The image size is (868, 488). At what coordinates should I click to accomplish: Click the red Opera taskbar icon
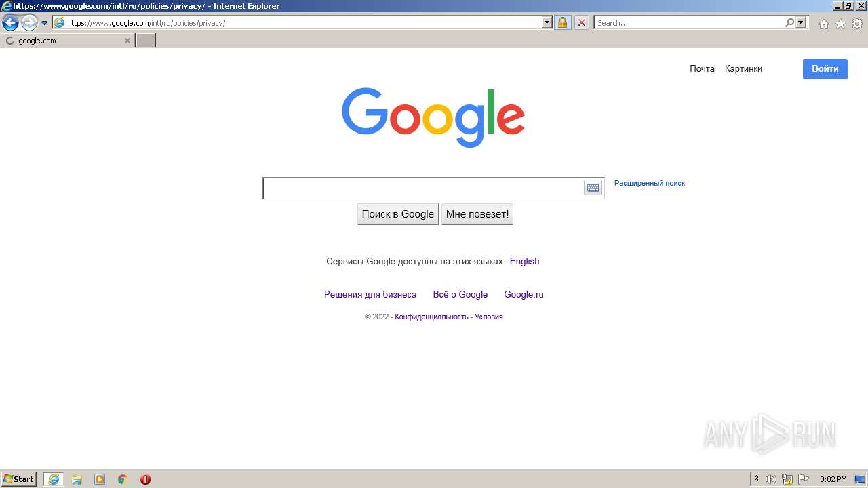tap(145, 479)
